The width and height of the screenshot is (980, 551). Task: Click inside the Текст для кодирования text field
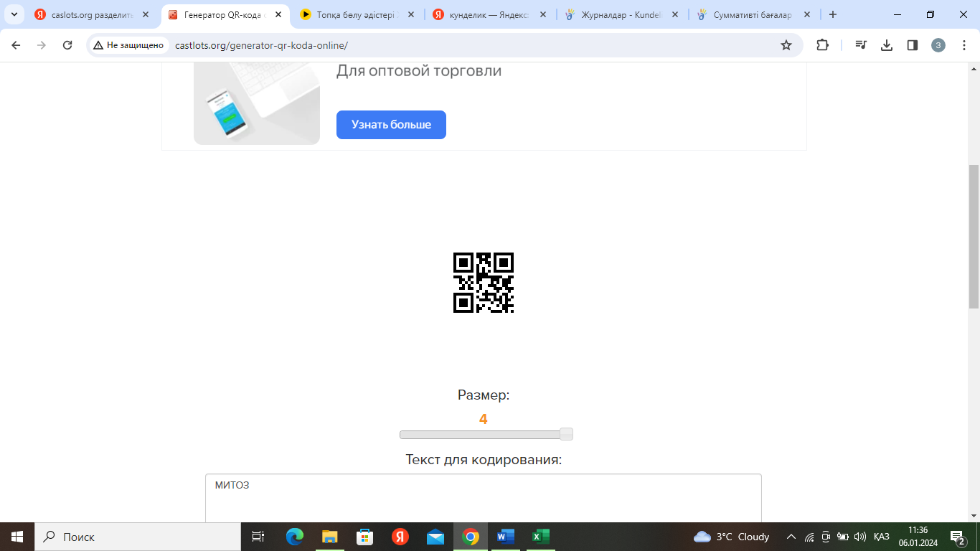click(484, 498)
